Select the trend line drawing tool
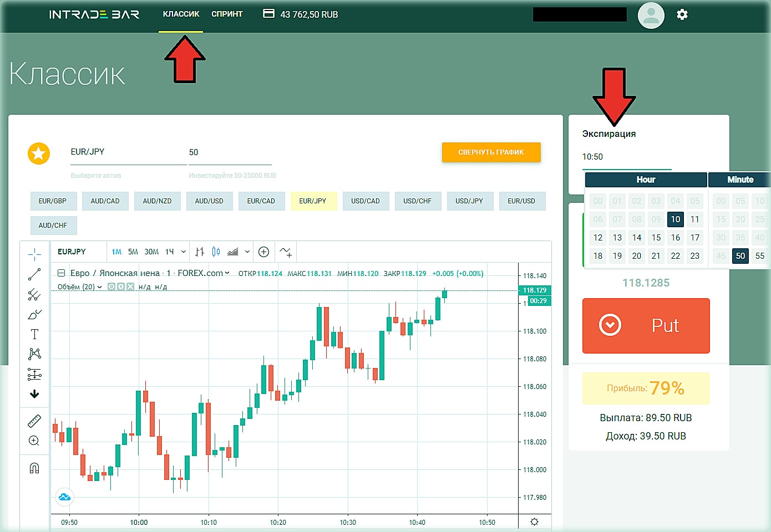Screen dimensions: 771x532 [34, 274]
